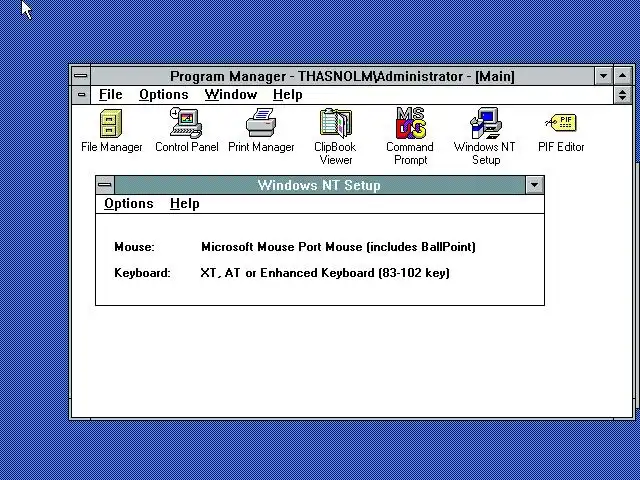Open Program Manager control-menu box in title bar

click(x=81, y=76)
